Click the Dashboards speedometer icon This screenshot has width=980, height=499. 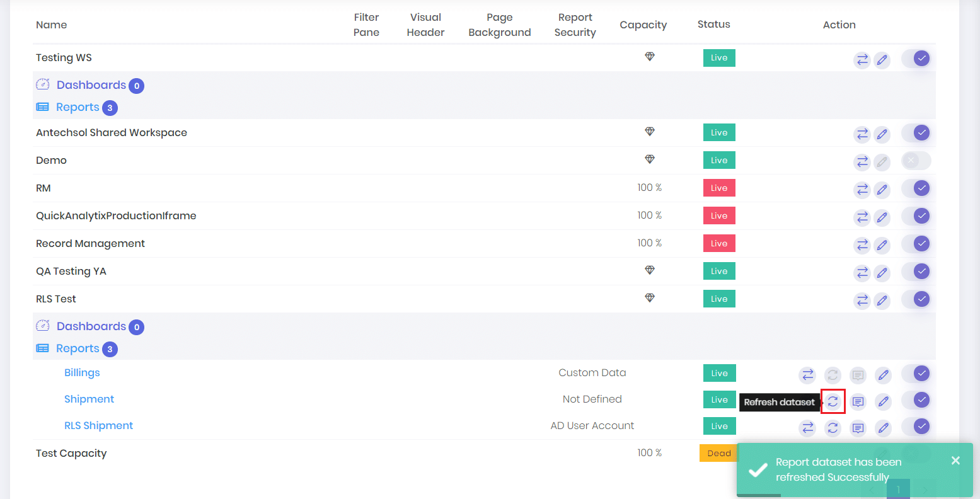click(x=42, y=84)
